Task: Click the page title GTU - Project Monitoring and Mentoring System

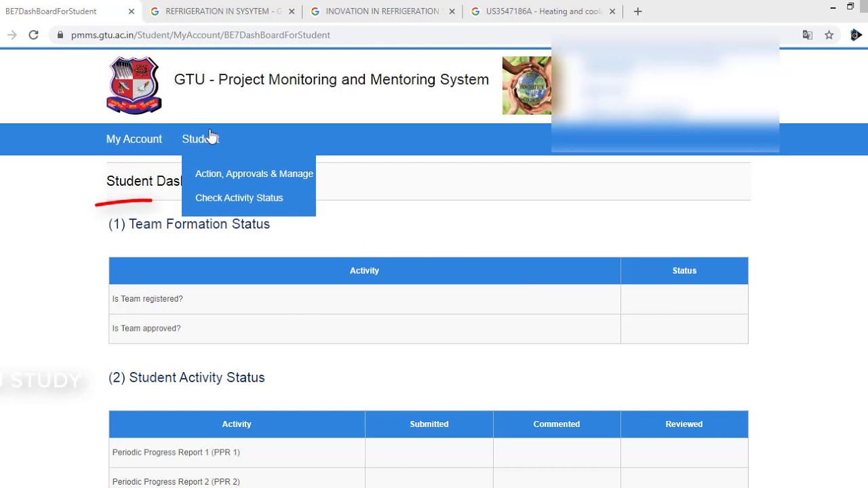Action: point(332,79)
